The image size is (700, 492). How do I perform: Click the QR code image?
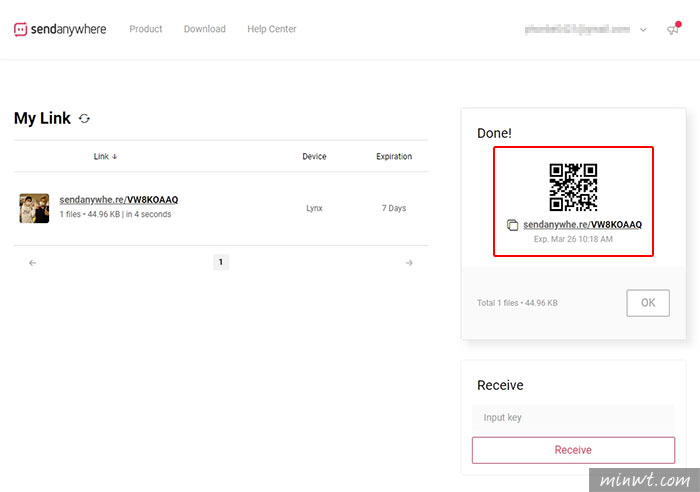(573, 187)
